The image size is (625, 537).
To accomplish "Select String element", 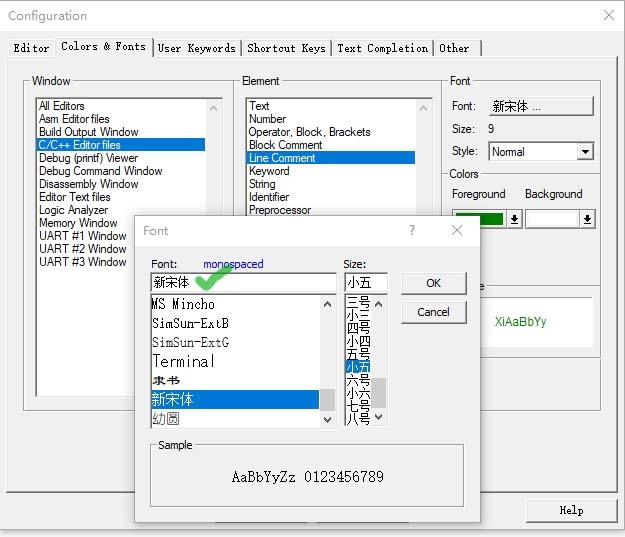I will tap(331, 184).
